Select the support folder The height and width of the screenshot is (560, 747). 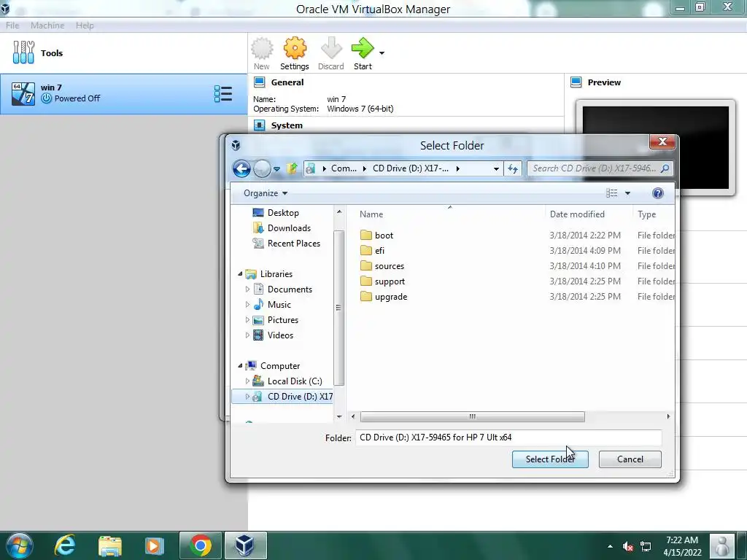coord(390,281)
